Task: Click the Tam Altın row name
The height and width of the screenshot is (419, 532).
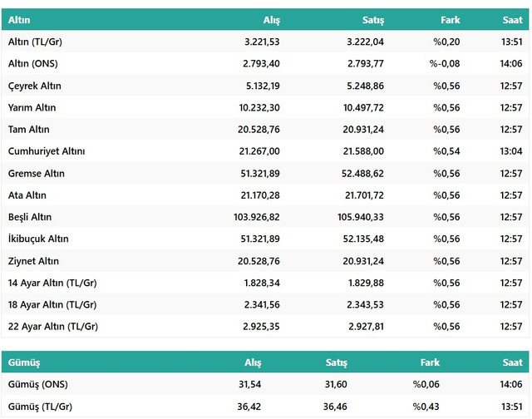Action: (30, 129)
